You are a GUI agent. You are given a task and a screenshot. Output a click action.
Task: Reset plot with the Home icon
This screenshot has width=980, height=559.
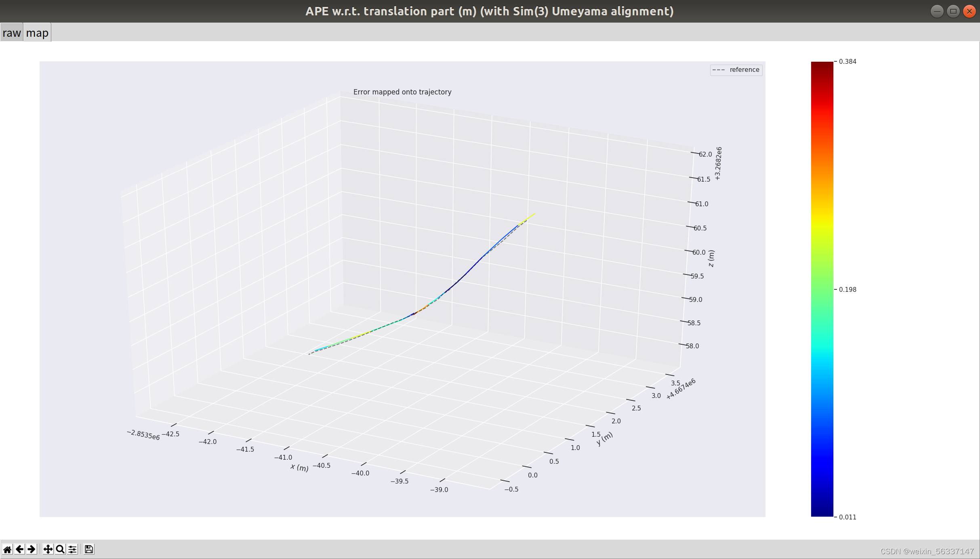tap(7, 549)
